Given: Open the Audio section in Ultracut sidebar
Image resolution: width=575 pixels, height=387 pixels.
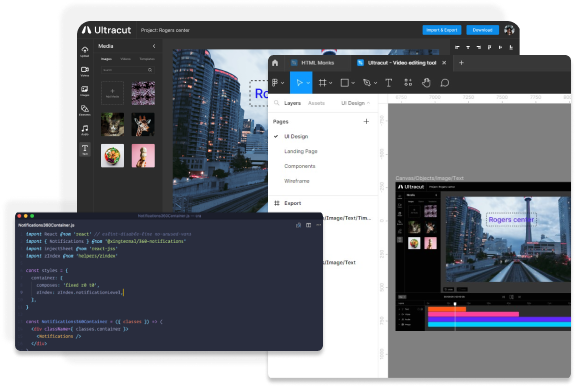Looking at the screenshot, I should click(x=85, y=130).
